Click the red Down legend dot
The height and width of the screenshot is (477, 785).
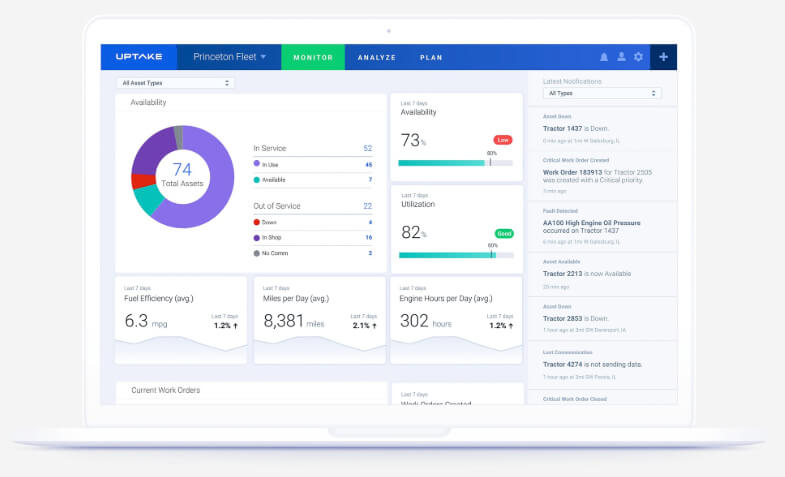(257, 222)
